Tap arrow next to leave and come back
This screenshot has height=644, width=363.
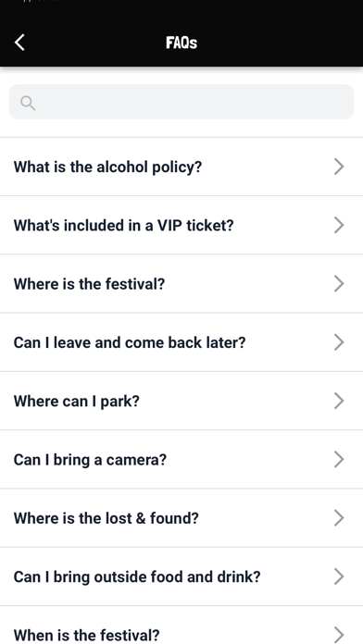pos(339,342)
